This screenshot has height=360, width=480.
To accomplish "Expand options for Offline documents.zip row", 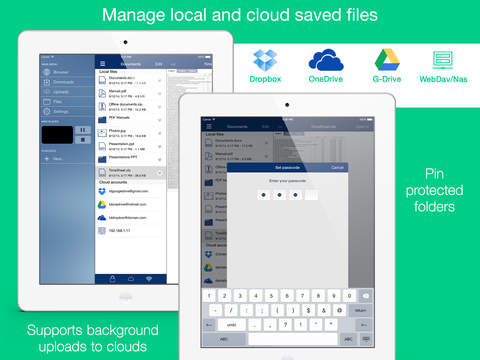I will tap(160, 107).
